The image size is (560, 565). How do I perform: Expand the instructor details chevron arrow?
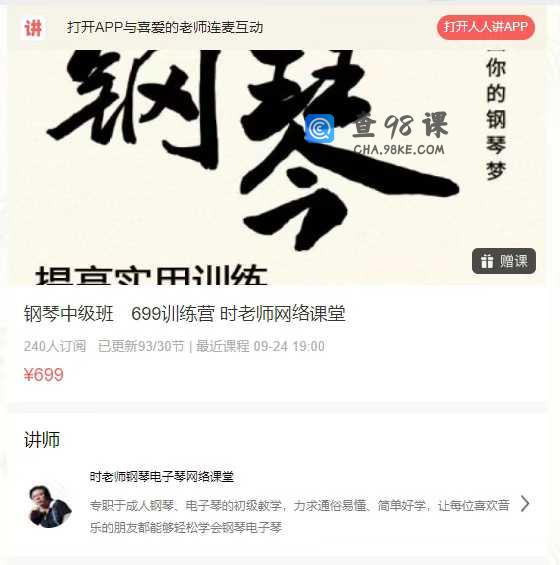tap(525, 503)
